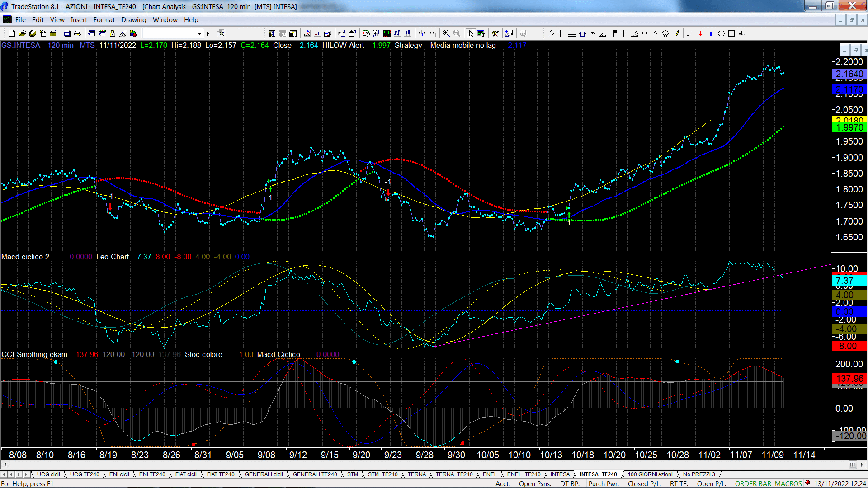Click horizontal scrollbar right arrow

(x=863, y=465)
